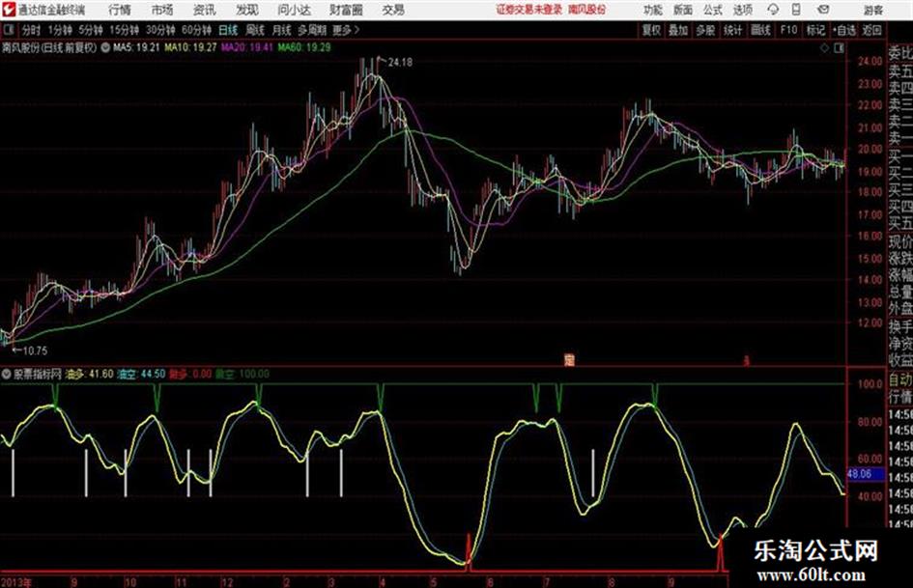Click the 多股 toolbar button
This screenshot has width=913, height=588.
point(705,30)
